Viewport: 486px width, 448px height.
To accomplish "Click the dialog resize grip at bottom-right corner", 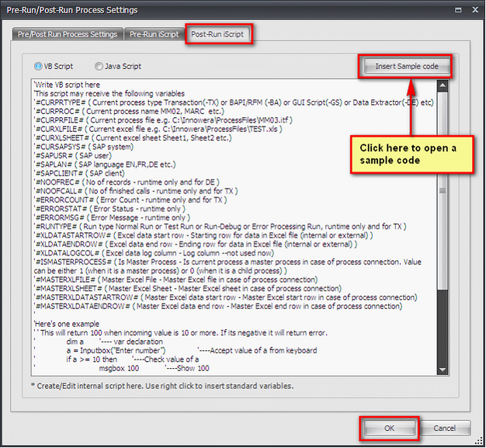I will point(480,442).
